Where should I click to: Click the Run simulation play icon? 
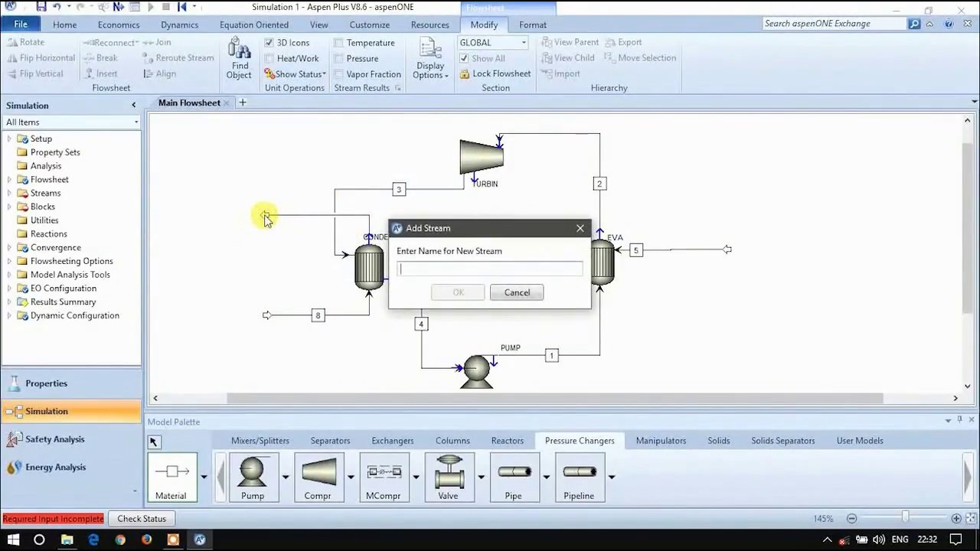(x=151, y=7)
